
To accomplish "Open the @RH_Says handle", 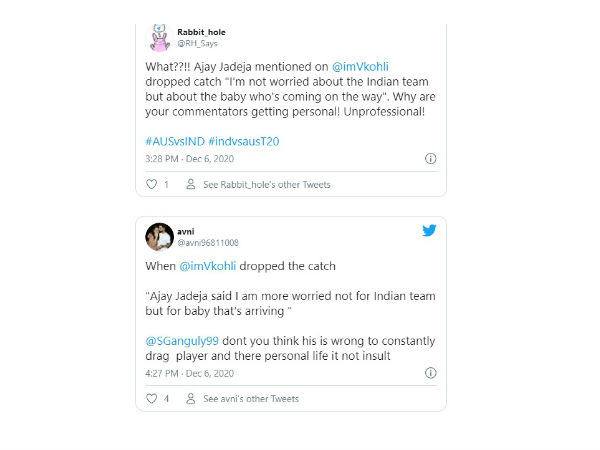I will pyautogui.click(x=197, y=43).
